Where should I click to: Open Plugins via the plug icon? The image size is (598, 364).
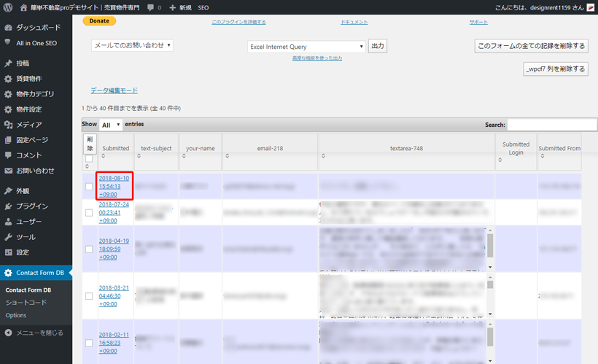[x=8, y=206]
